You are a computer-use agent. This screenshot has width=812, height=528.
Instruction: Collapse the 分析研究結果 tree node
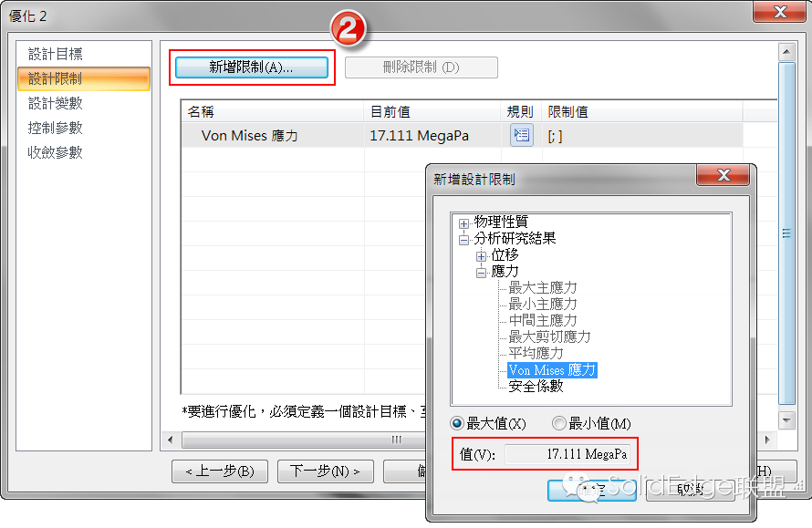[x=464, y=240]
